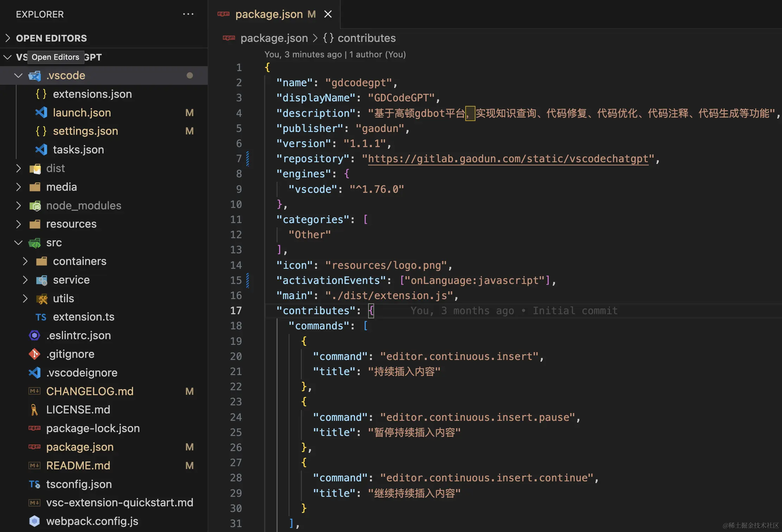Collapse the .vscode folder

[x=18, y=75]
